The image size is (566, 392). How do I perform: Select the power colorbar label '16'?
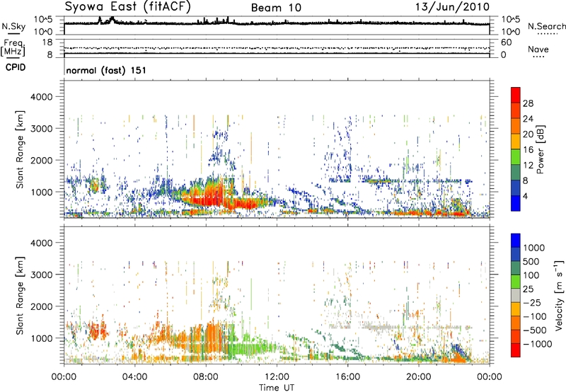coord(528,150)
